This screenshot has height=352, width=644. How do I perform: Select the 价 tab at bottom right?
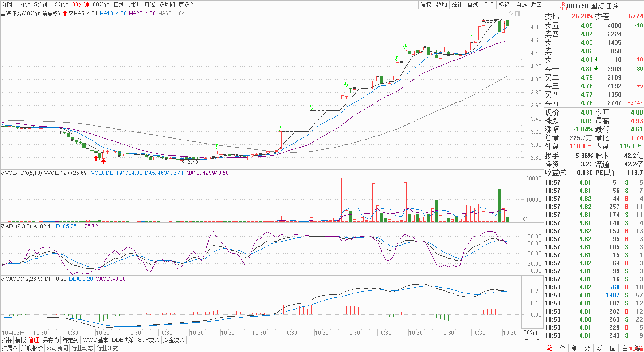point(562,348)
